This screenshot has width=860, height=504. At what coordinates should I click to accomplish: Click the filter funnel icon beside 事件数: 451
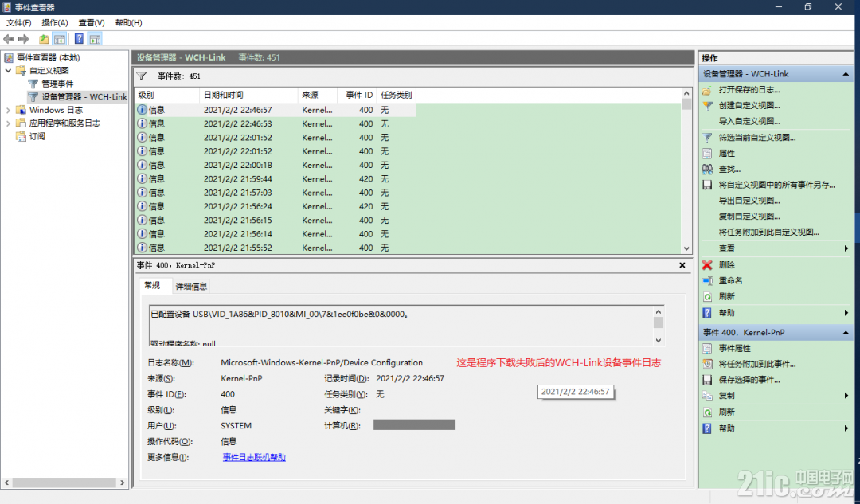[142, 76]
